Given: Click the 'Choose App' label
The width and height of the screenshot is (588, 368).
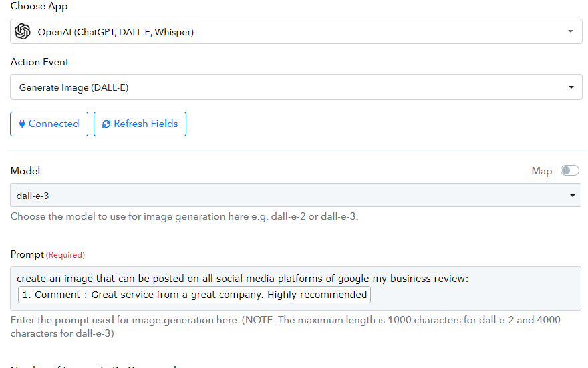Looking at the screenshot, I should [x=39, y=6].
